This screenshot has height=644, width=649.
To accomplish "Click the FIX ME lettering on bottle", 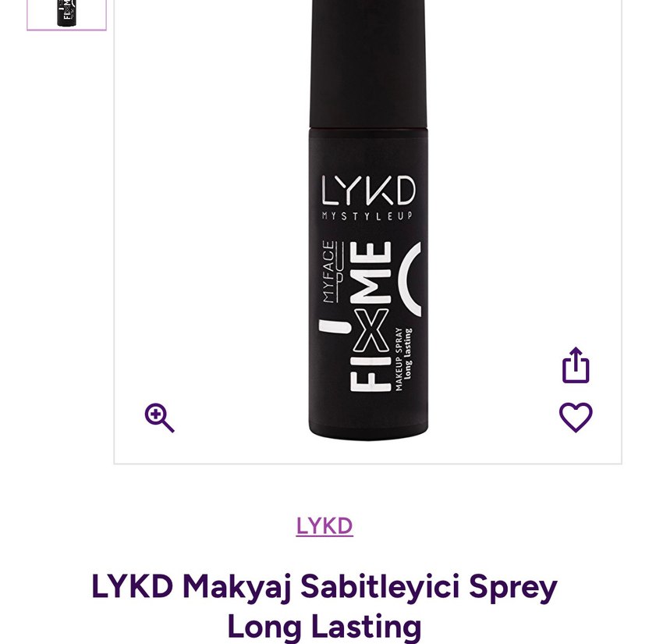I will pyautogui.click(x=371, y=316).
